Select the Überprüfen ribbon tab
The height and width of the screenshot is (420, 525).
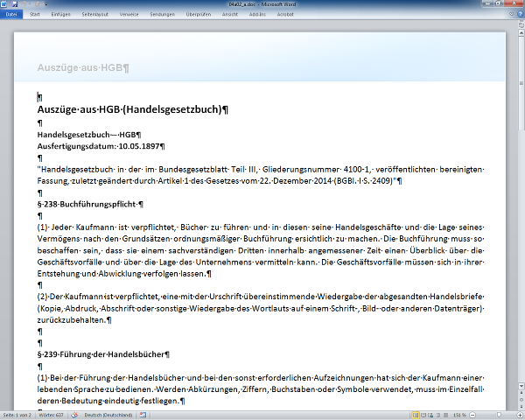199,15
